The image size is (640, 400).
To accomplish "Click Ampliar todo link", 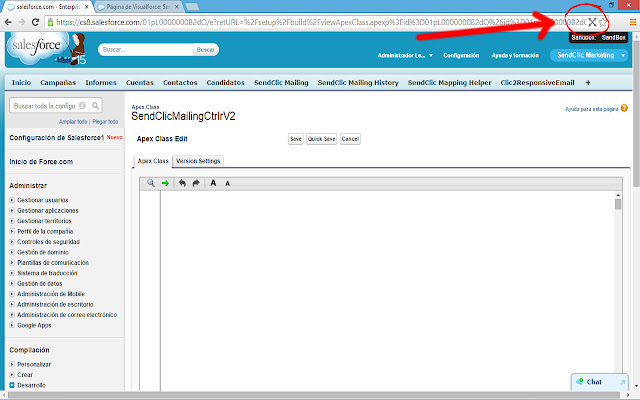I will point(73,122).
